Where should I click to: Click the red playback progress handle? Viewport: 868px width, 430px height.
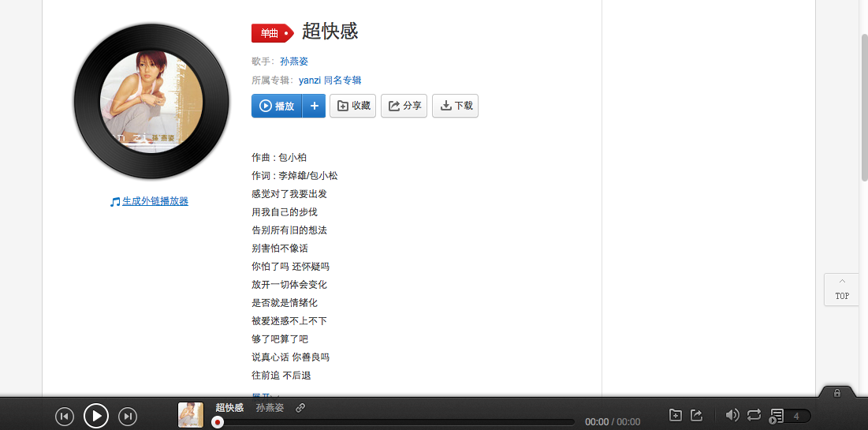[x=218, y=422]
